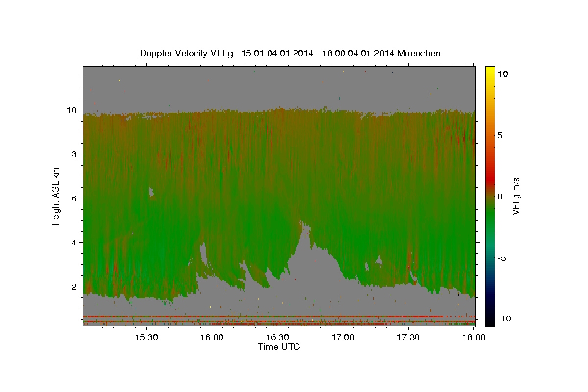The height and width of the screenshot is (392, 588).
Task: Click the 16:00 time tick label
Action: (x=212, y=338)
